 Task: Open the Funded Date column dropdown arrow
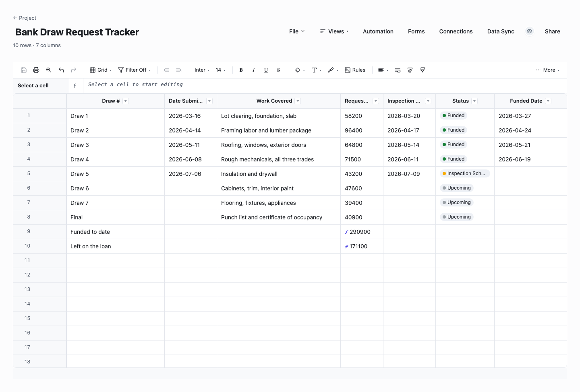[x=548, y=101]
